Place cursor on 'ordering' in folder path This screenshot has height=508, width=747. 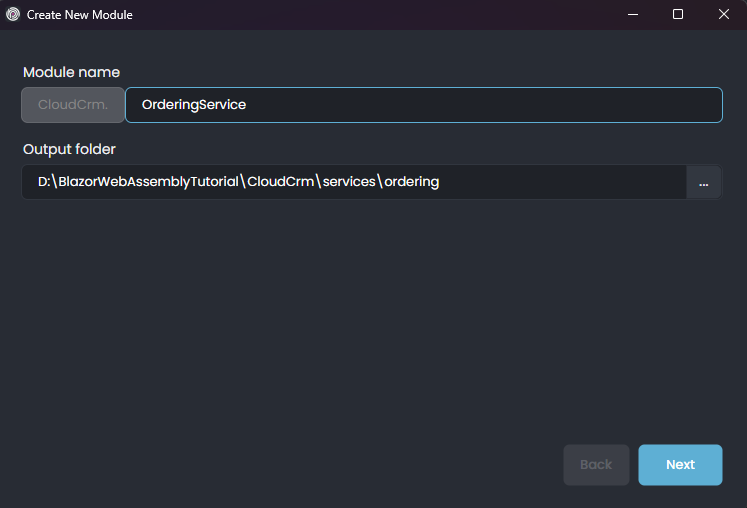[x=409, y=182]
